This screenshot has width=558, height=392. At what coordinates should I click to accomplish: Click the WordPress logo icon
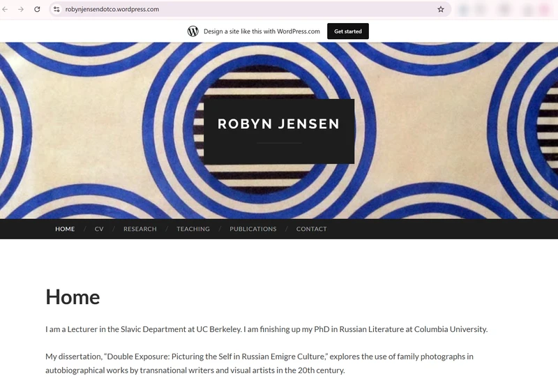[x=193, y=31]
